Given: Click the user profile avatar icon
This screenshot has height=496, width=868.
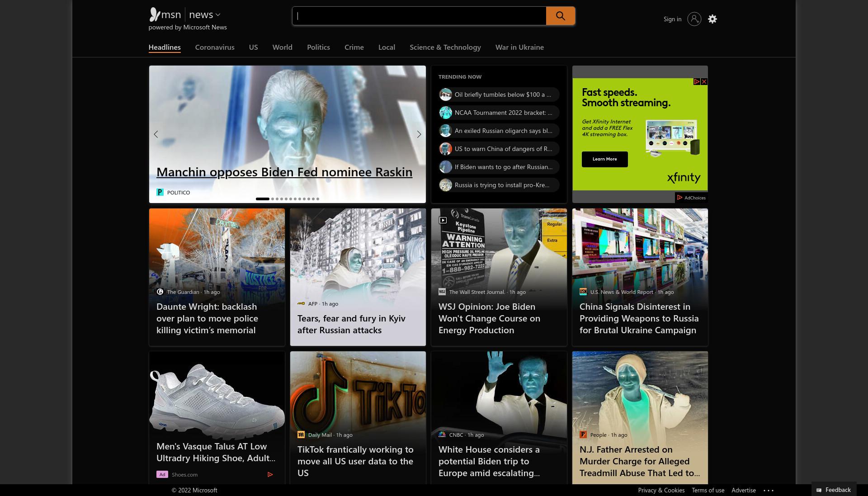Looking at the screenshot, I should (x=694, y=19).
